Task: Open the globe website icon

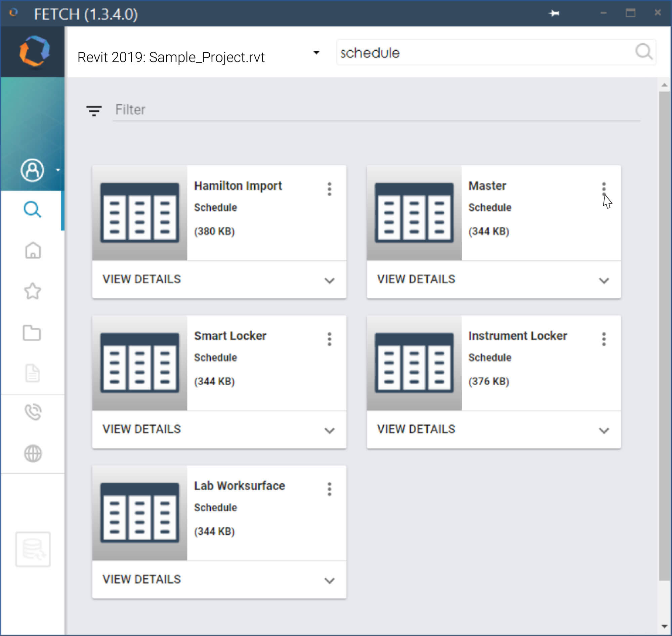Action: [33, 453]
